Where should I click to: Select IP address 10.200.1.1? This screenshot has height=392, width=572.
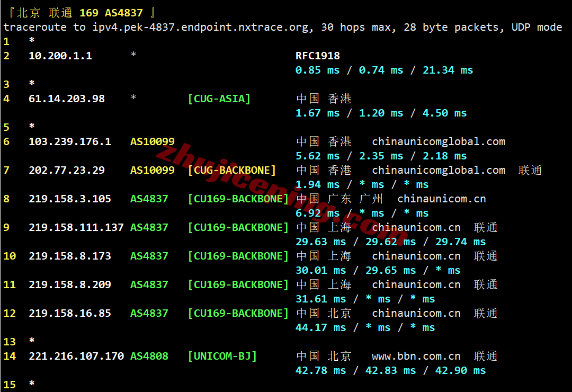pos(60,56)
